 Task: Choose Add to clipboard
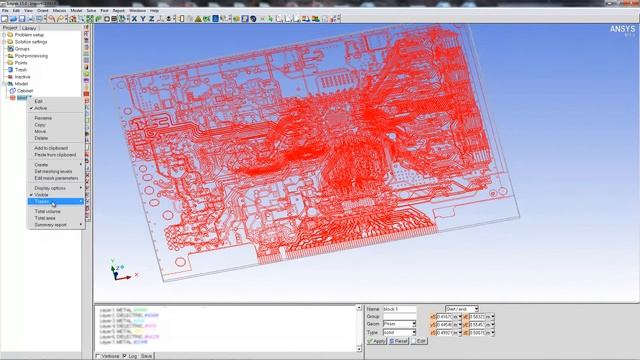click(51, 148)
